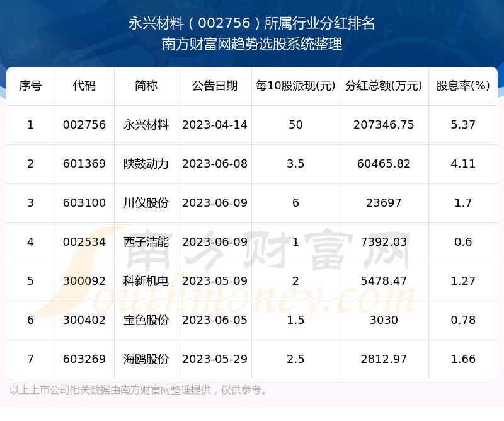Click stock code 300402
Image resolution: width=504 pixels, height=421 pixels.
click(84, 320)
